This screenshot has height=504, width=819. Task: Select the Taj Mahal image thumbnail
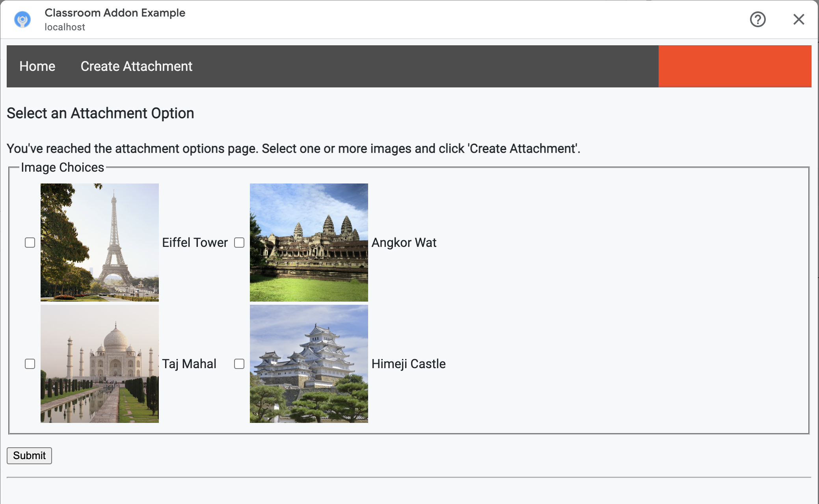99,364
